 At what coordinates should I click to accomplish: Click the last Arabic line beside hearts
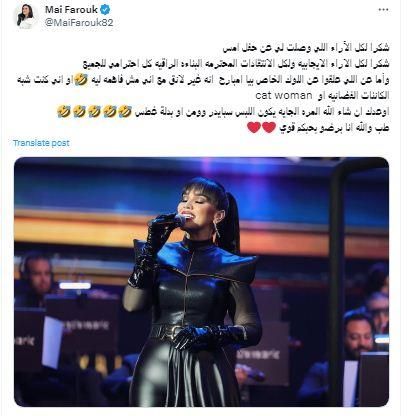(334, 128)
